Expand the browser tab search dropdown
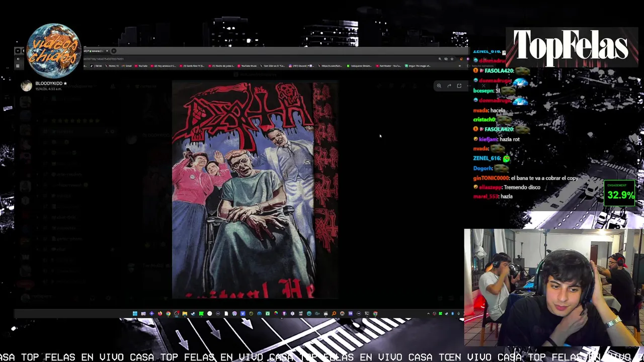The width and height of the screenshot is (644, 362). (x=18, y=51)
